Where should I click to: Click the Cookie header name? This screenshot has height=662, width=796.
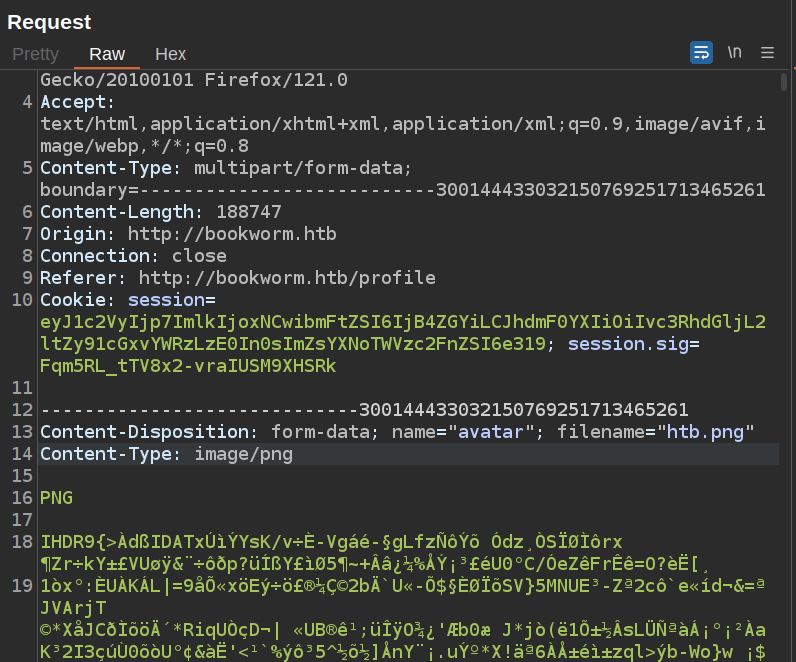(x=73, y=300)
